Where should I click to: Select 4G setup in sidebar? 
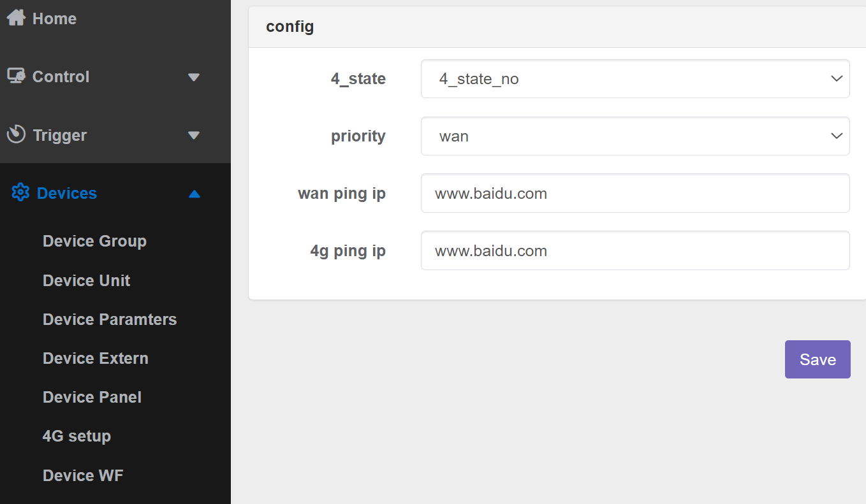77,436
